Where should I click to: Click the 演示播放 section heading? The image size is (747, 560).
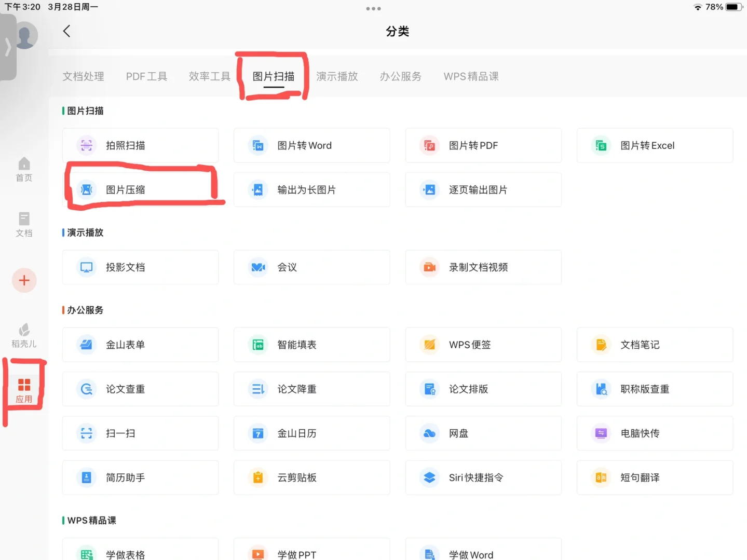tap(86, 233)
